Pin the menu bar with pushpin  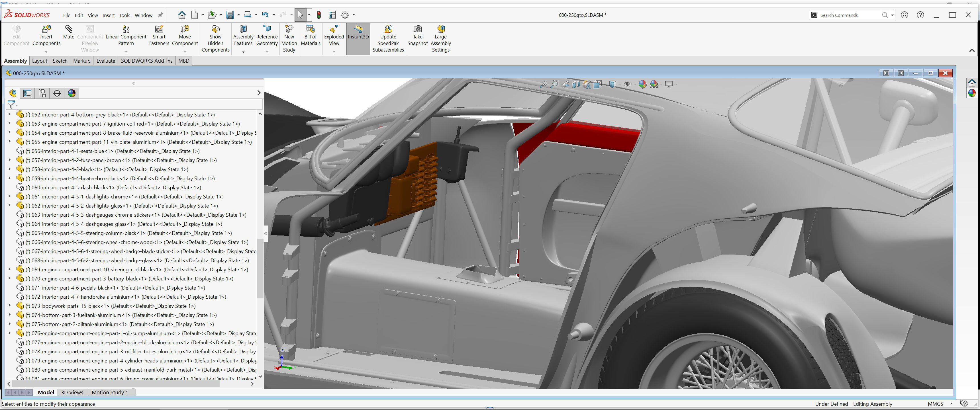click(x=161, y=15)
